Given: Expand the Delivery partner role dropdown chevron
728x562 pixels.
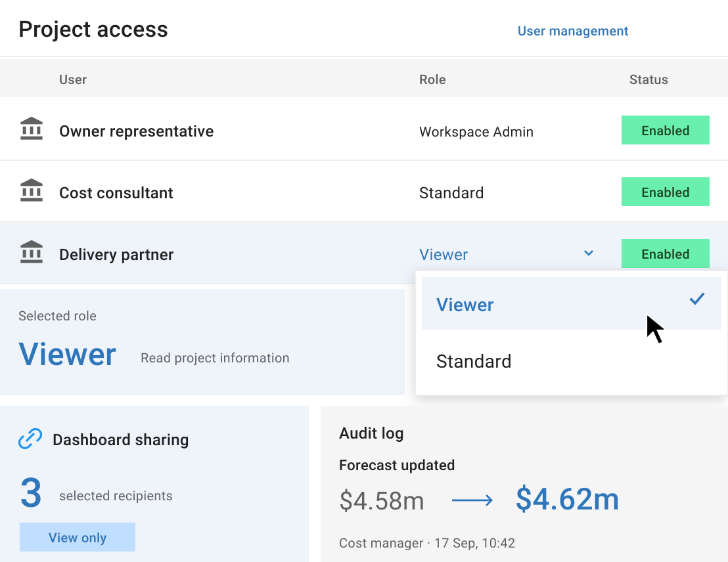Looking at the screenshot, I should (x=588, y=253).
